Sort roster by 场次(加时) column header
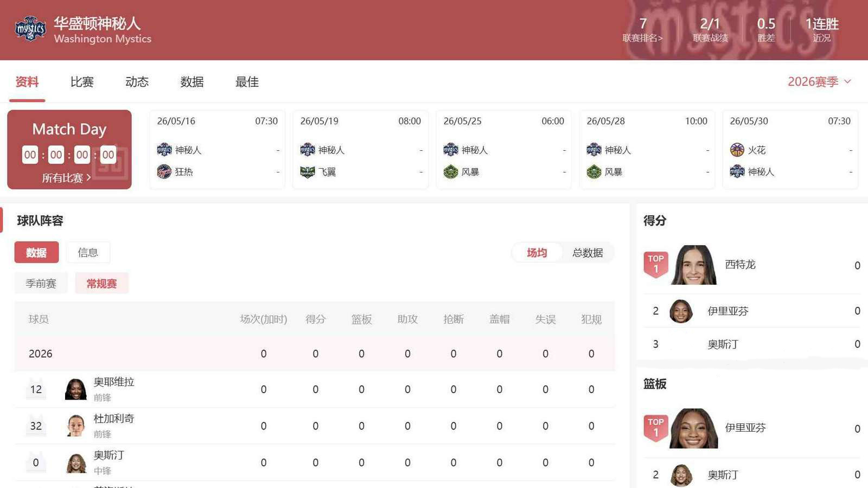The height and width of the screenshot is (488, 868). 264,319
